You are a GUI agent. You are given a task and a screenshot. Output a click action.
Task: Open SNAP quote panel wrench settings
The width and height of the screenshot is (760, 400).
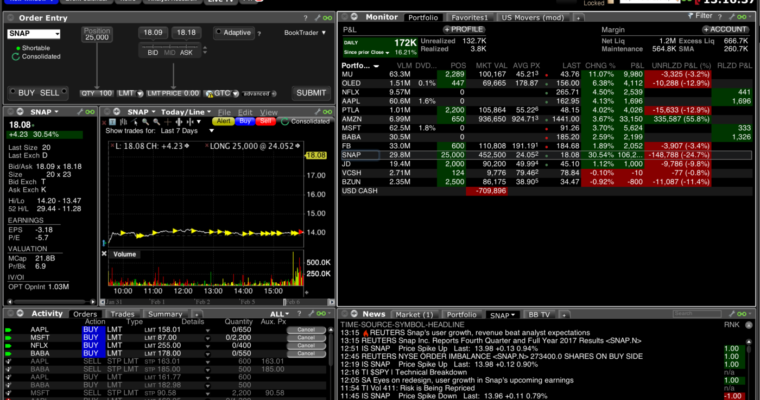pos(79,112)
